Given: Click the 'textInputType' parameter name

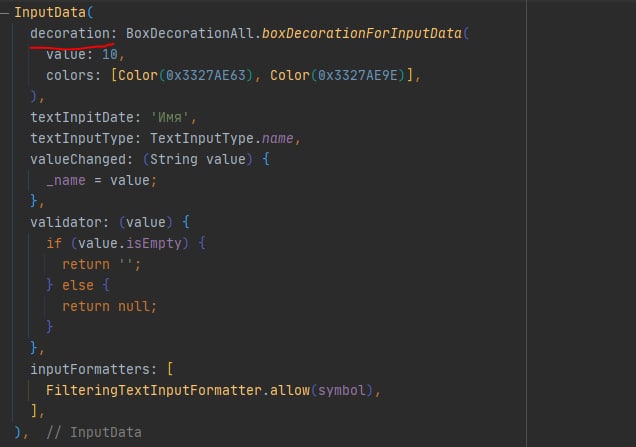Looking at the screenshot, I should click(x=82, y=138).
